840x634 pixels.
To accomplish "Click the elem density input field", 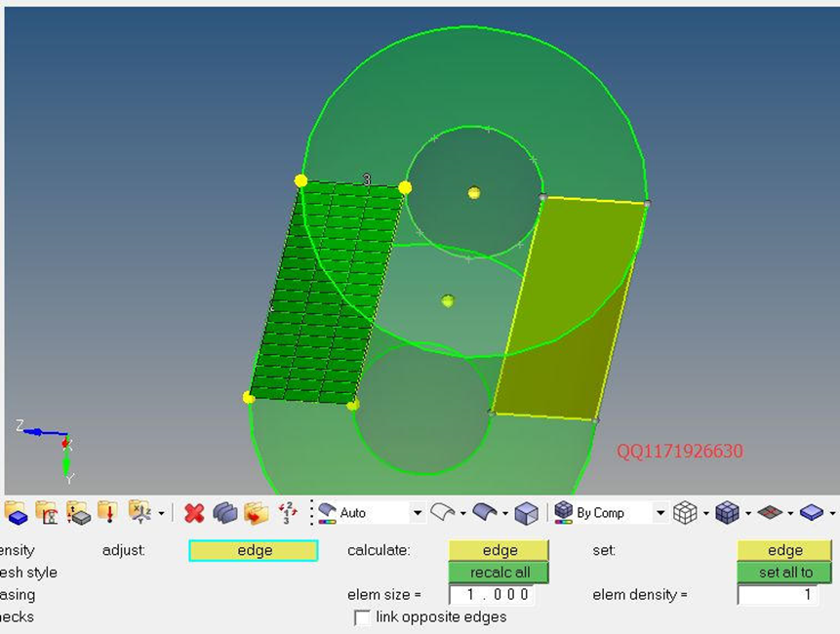I will coord(779,594).
